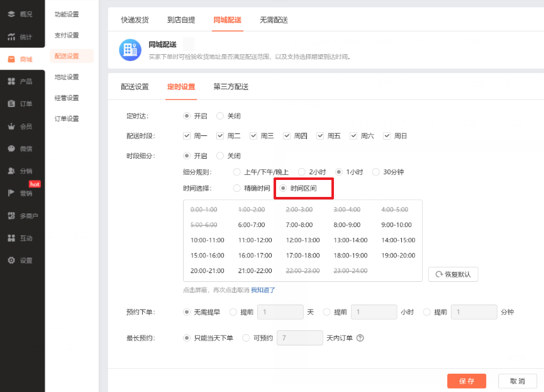The width and height of the screenshot is (544, 392).
Task: Select 开启 for 定时达
Action: click(187, 116)
